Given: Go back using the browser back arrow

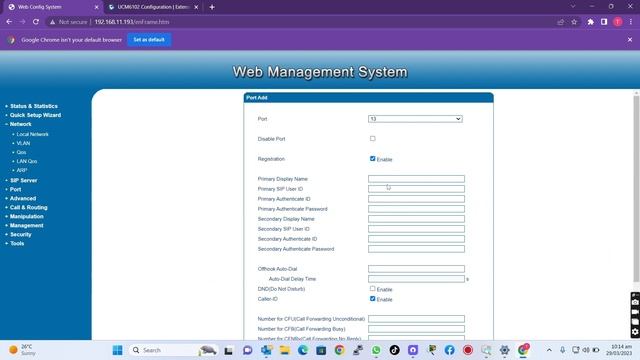Looking at the screenshot, I should coord(9,22).
